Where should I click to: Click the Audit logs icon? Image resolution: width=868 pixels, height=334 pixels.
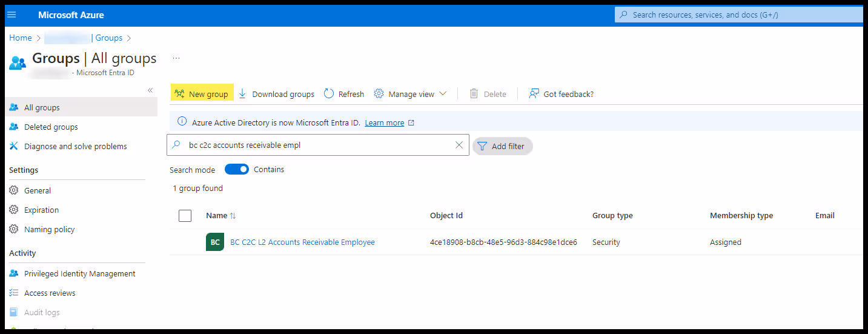(x=14, y=312)
